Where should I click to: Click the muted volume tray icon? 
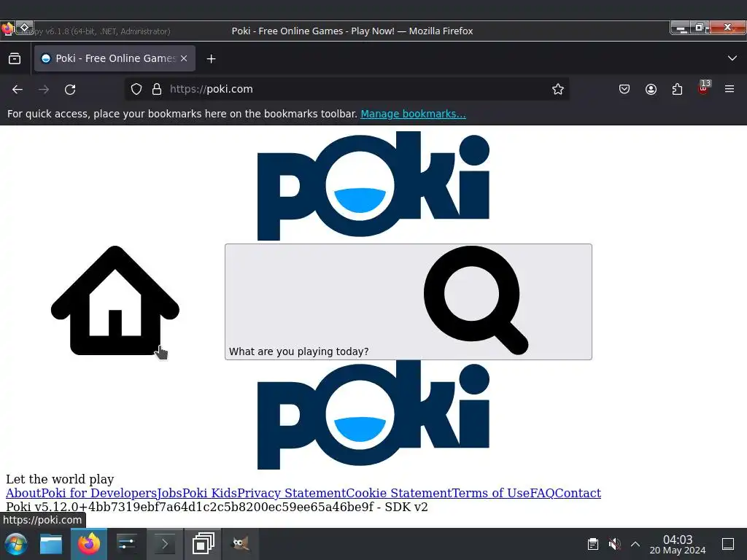pyautogui.click(x=614, y=544)
